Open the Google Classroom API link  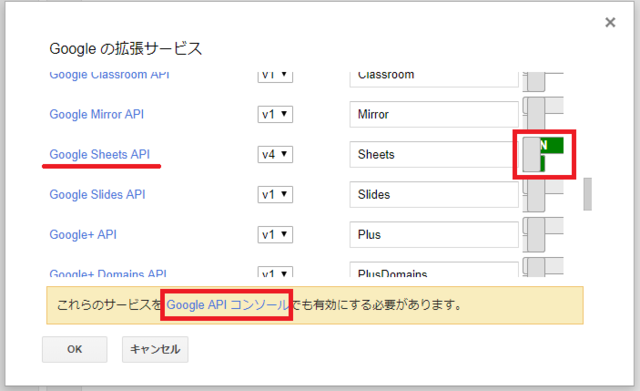coord(109,76)
